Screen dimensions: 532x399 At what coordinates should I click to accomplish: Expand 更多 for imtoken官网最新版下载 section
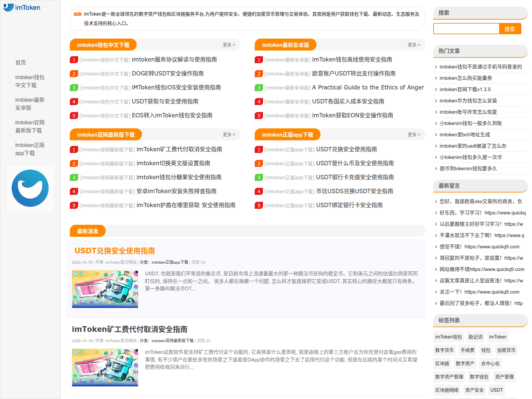[x=229, y=134]
